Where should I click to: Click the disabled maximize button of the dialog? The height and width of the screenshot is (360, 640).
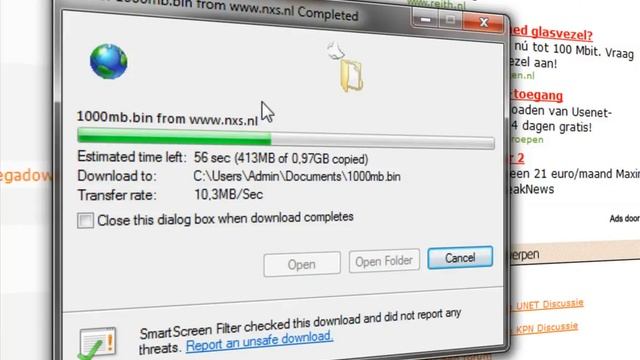pos(450,20)
